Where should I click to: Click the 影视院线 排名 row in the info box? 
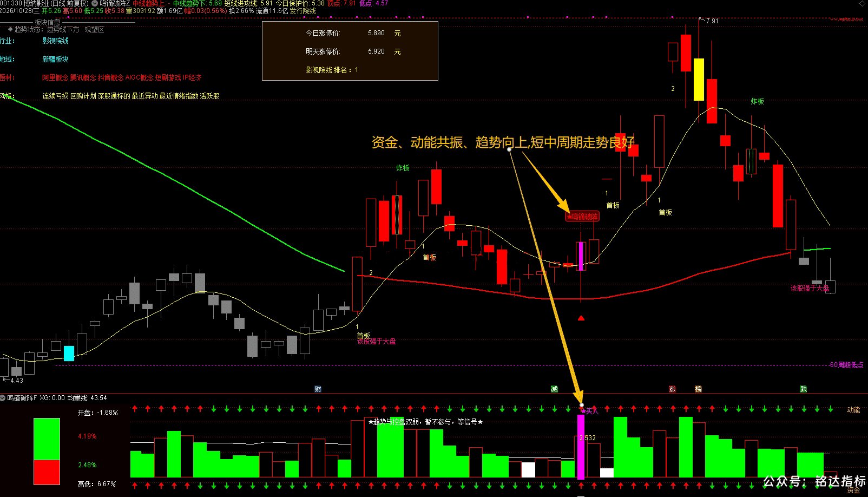click(332, 70)
